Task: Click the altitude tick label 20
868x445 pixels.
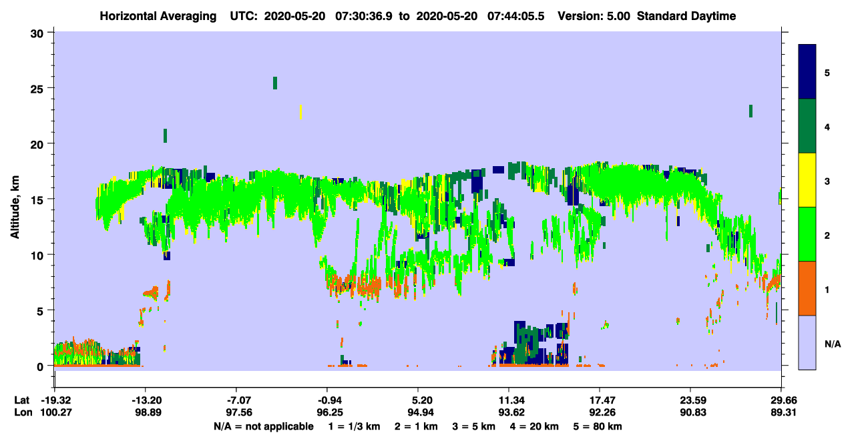Action: [38, 143]
